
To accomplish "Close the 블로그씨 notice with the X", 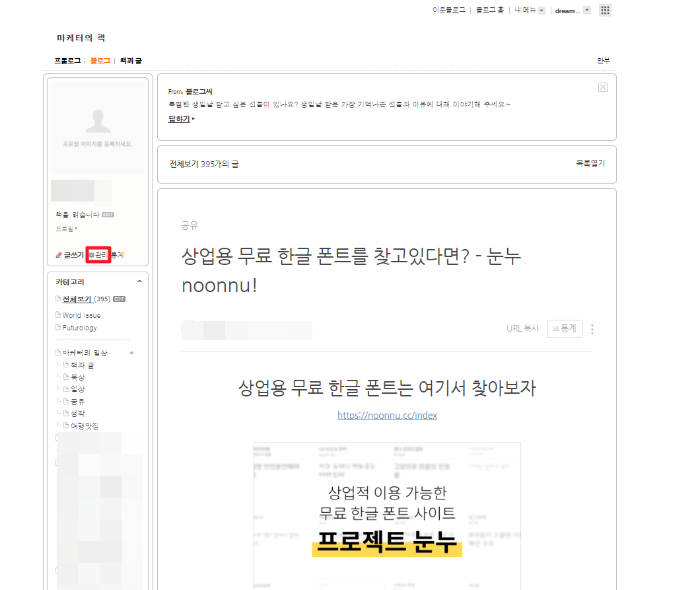I will point(603,87).
